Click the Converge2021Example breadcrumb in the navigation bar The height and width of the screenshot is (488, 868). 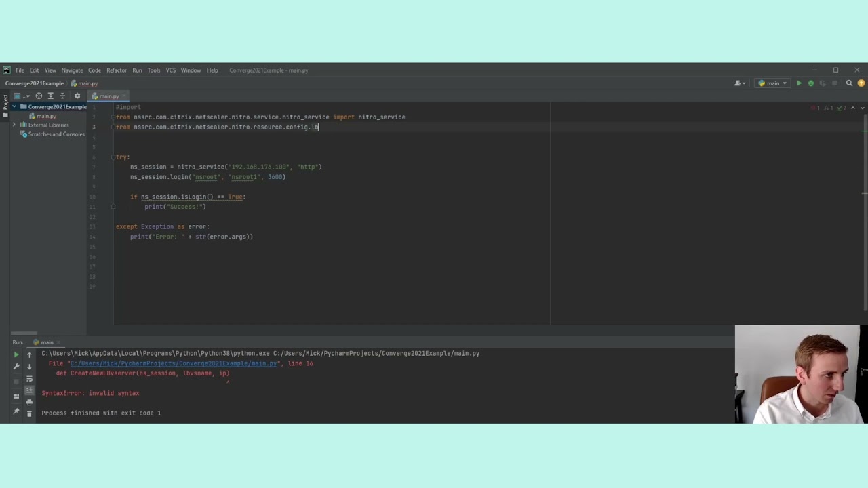35,83
